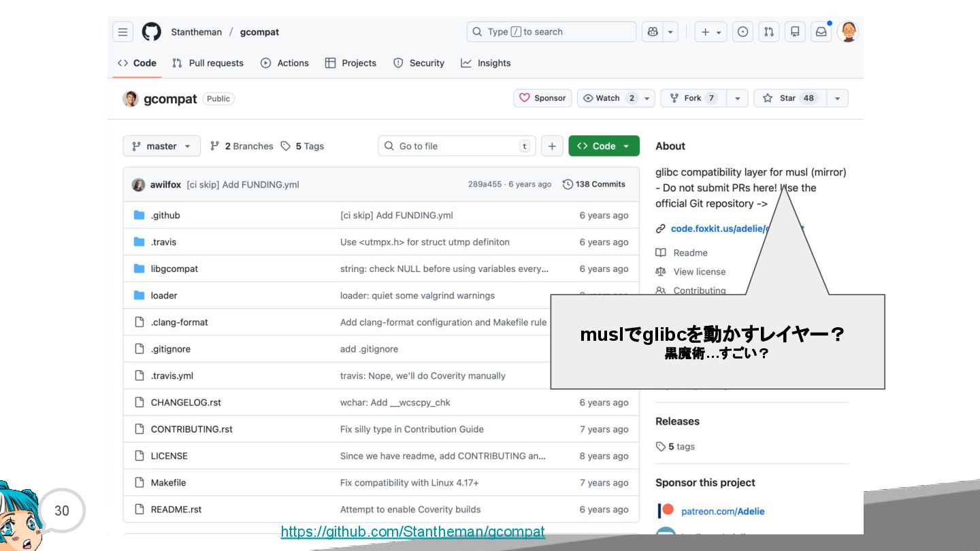Switch to the Projects tab
This screenshot has height=551, width=980.
(350, 63)
